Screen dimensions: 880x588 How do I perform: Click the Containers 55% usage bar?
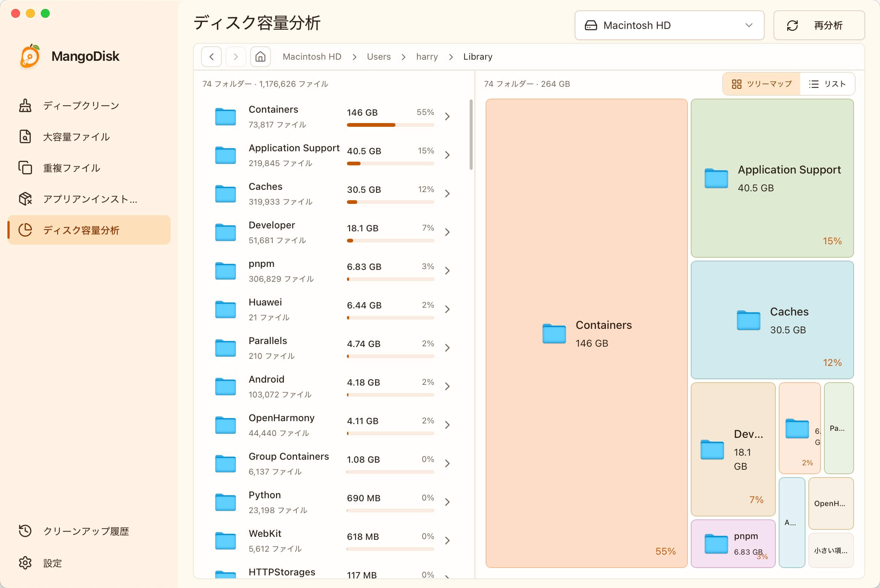(x=390, y=125)
